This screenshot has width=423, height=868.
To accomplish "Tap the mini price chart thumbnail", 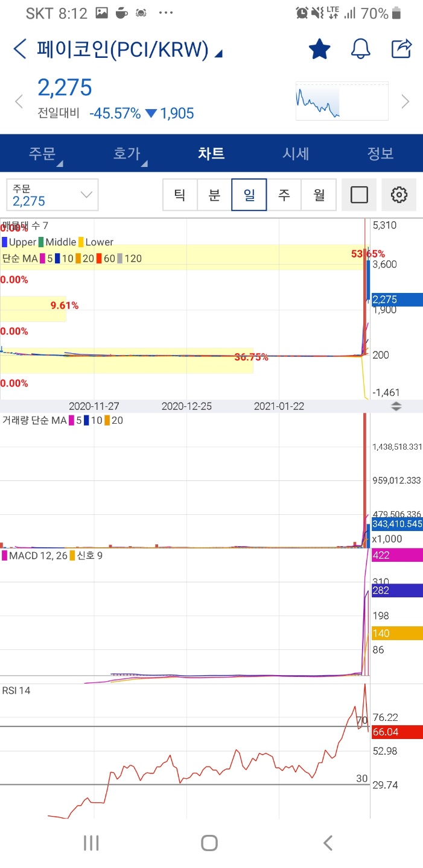I will pos(342,101).
